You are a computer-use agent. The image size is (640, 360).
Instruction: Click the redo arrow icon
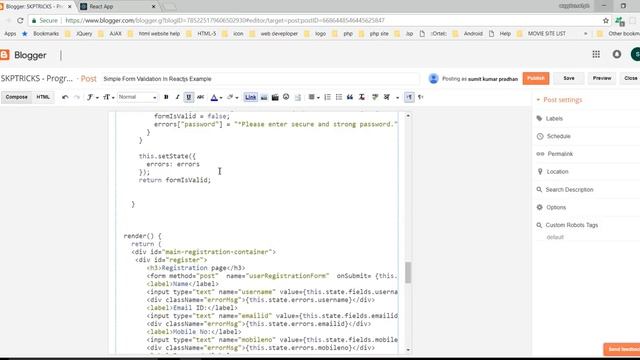click(77, 97)
